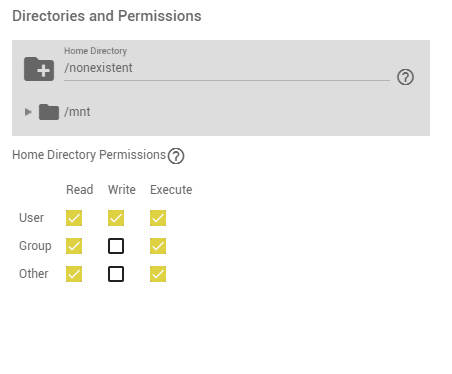Toggle Other Execute permission off
This screenshot has width=452, height=374.
pos(158,274)
